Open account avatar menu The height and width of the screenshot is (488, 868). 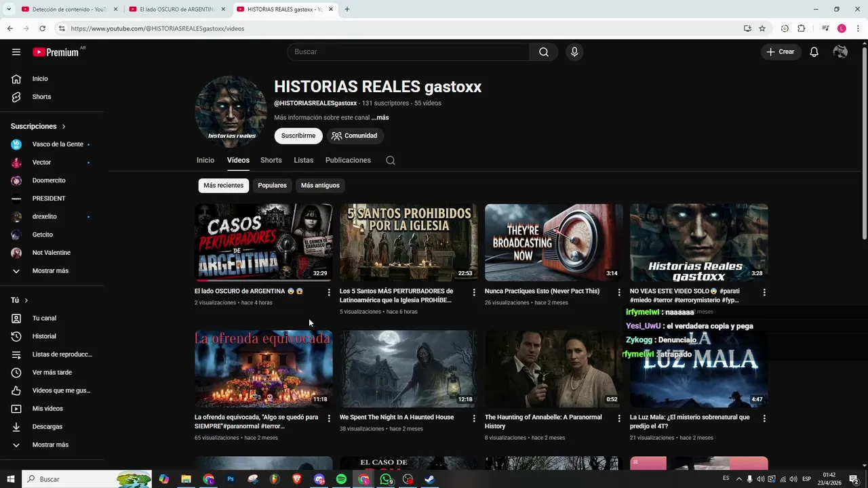pos(840,52)
